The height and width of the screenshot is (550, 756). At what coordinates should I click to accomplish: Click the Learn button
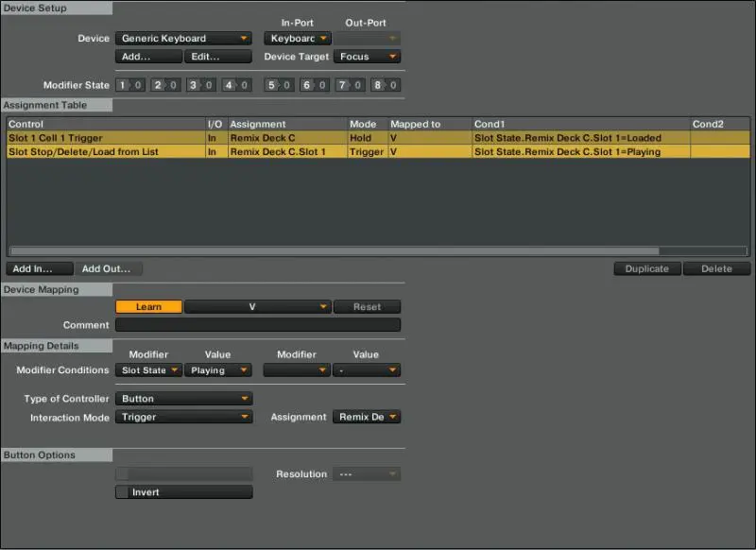pos(148,306)
